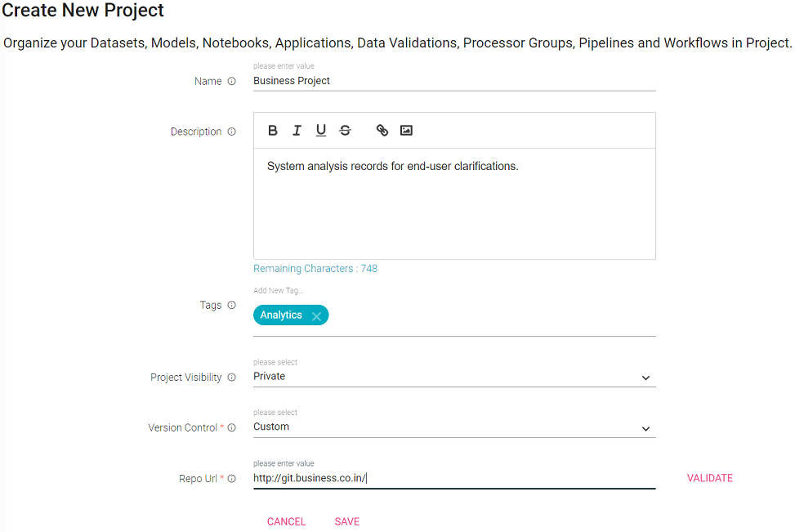The width and height of the screenshot is (795, 532).
Task: Open the Version Control dropdown arrow
Action: coord(645,428)
